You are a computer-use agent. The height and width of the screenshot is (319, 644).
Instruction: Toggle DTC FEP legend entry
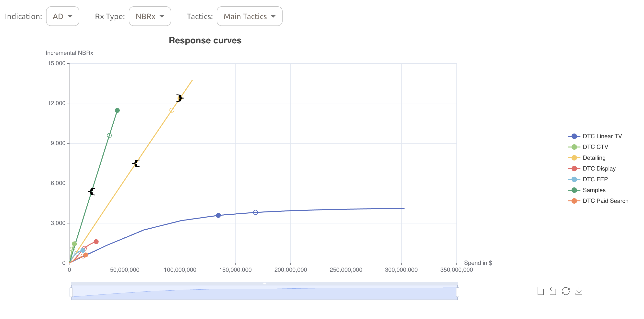click(x=595, y=179)
